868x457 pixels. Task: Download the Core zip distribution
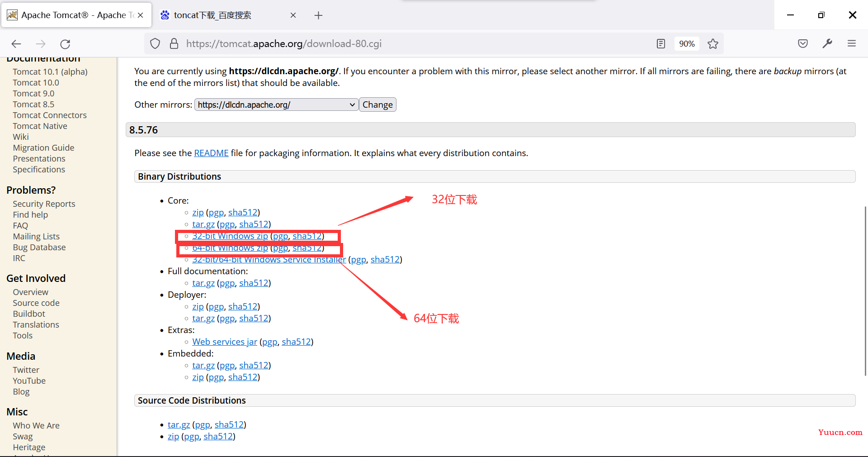198,212
